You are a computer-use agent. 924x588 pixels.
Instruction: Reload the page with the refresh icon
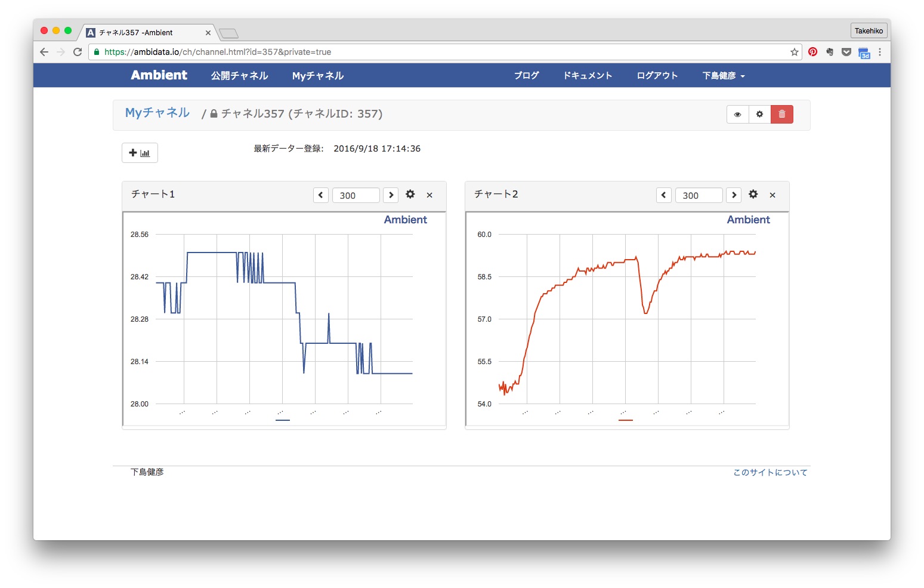click(x=78, y=52)
